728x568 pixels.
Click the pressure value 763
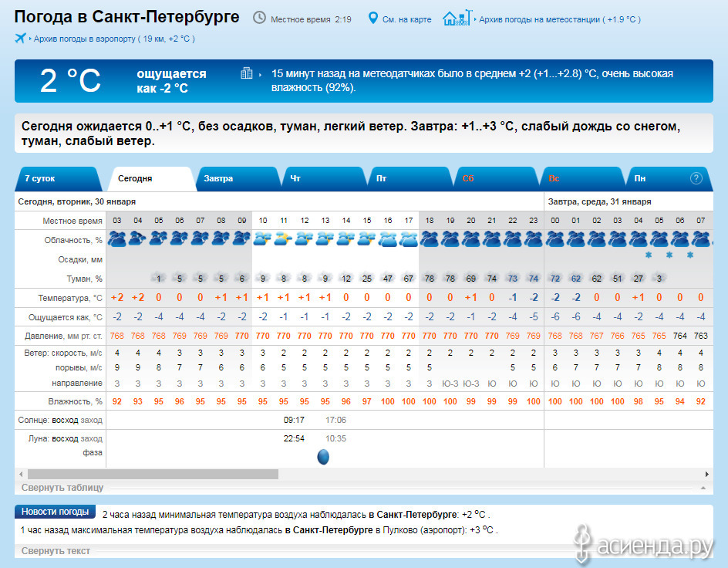(700, 335)
